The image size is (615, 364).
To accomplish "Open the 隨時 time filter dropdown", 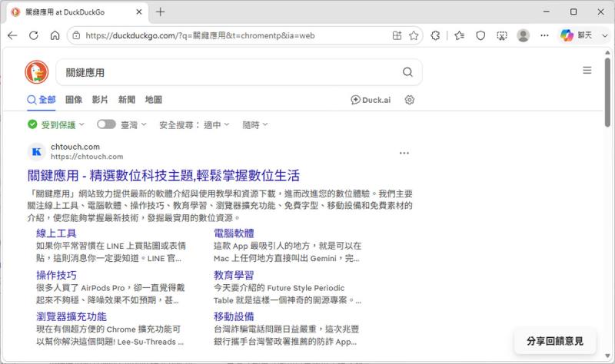I will [x=255, y=124].
